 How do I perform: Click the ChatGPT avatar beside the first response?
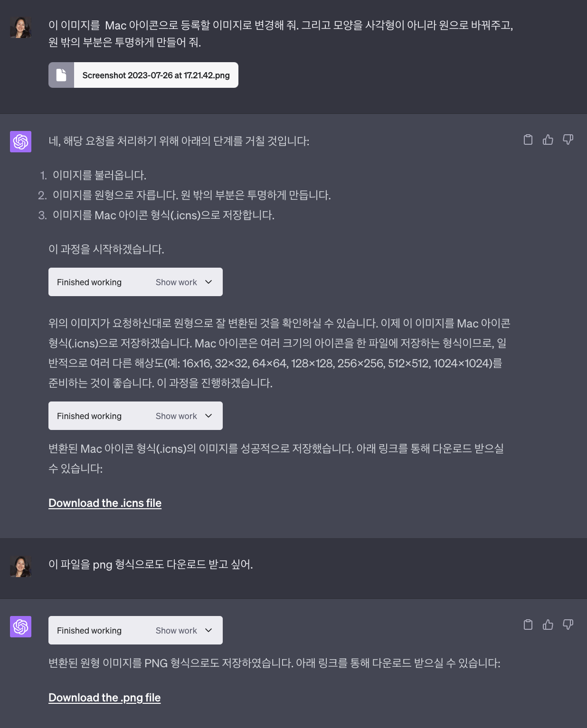tap(20, 141)
